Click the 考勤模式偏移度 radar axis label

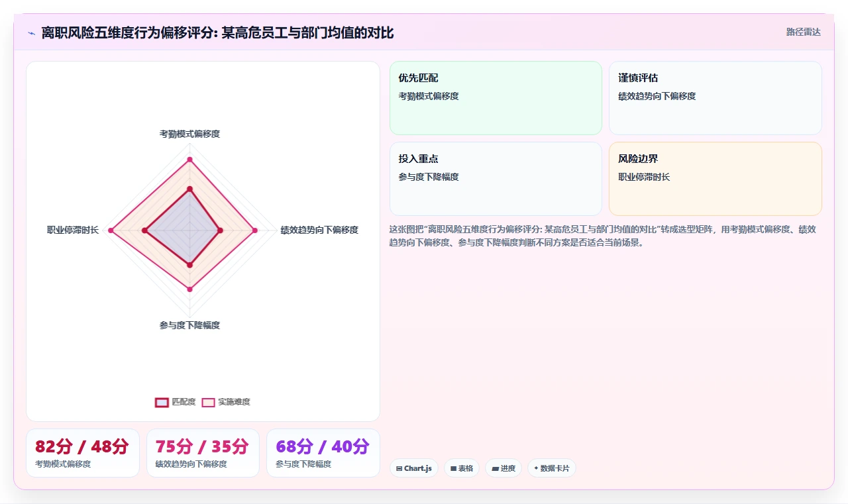click(189, 134)
